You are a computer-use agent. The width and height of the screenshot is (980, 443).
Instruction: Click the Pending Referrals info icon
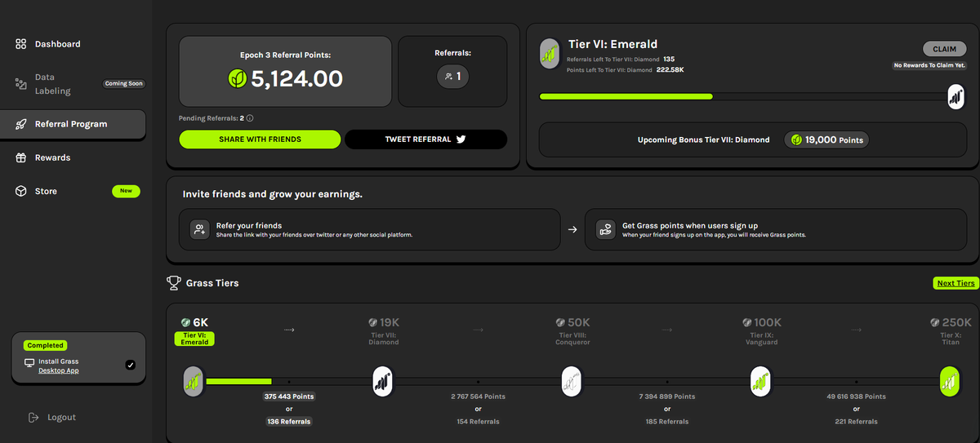(x=250, y=118)
